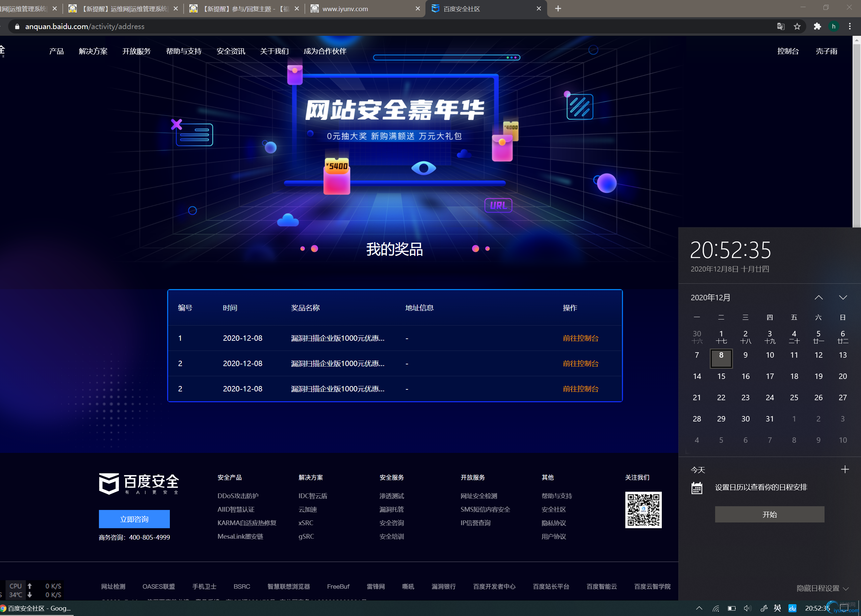The image size is (861, 616).
Task: Close the www.iyunv.com tab
Action: (x=418, y=9)
